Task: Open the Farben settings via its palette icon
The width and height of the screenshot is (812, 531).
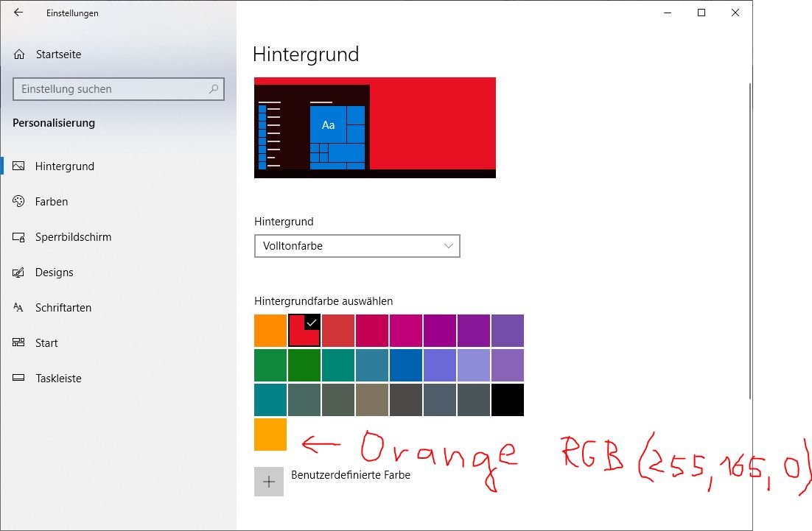Action: point(18,201)
